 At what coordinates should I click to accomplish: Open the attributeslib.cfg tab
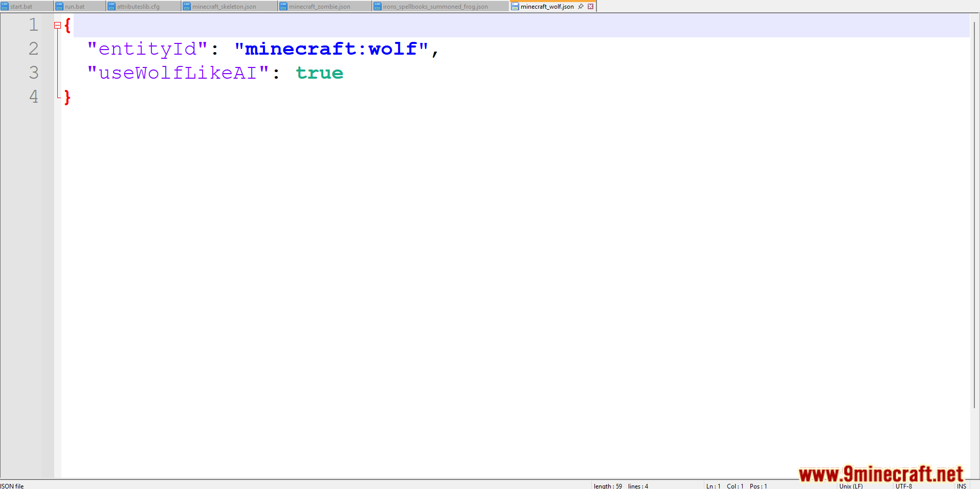click(144, 7)
